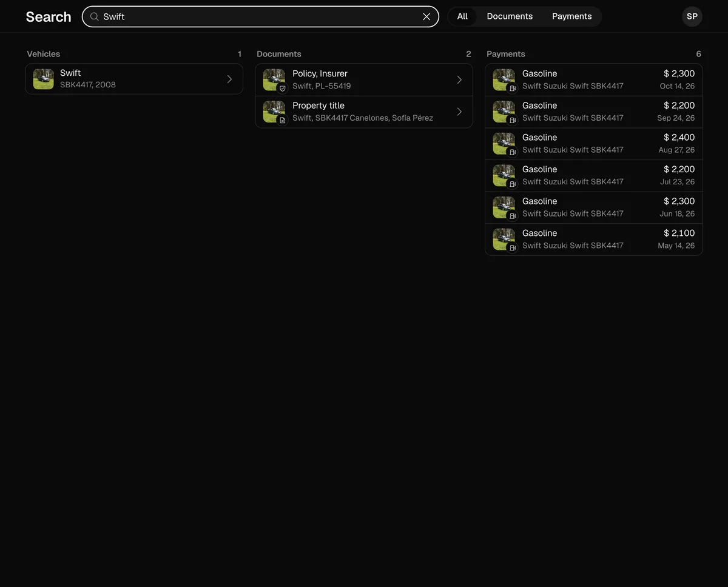Click the Swift vehicle car thumbnail
The image size is (728, 587).
[44, 79]
